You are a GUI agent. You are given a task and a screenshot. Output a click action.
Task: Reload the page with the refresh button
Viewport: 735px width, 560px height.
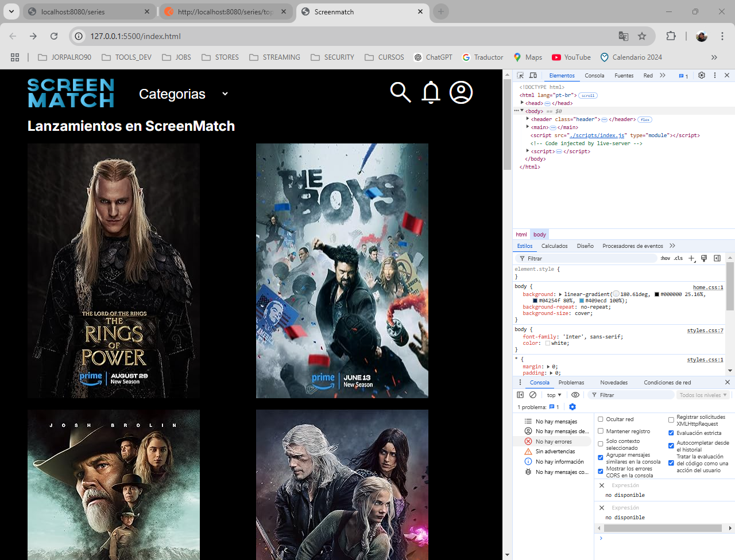[x=54, y=36]
